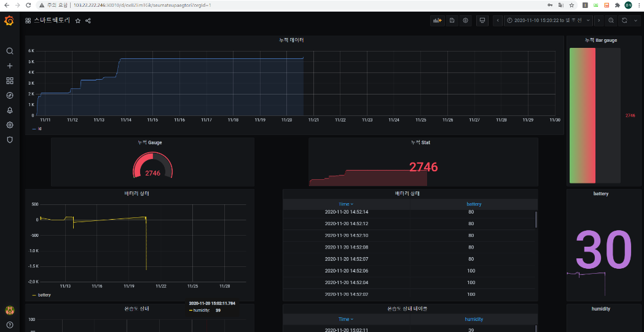644x332 pixels.
Task: Open the Dashboards grid icon
Action: pyautogui.click(x=10, y=80)
